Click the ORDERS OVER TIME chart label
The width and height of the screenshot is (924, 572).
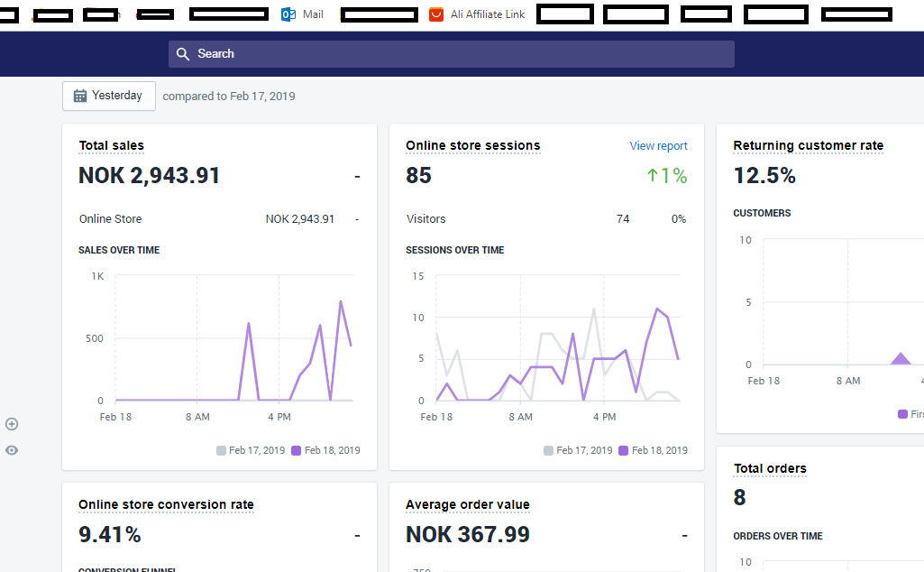(778, 536)
